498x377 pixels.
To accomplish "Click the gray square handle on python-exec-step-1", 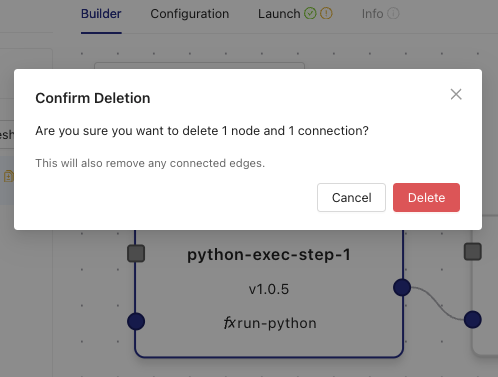I will [136, 253].
